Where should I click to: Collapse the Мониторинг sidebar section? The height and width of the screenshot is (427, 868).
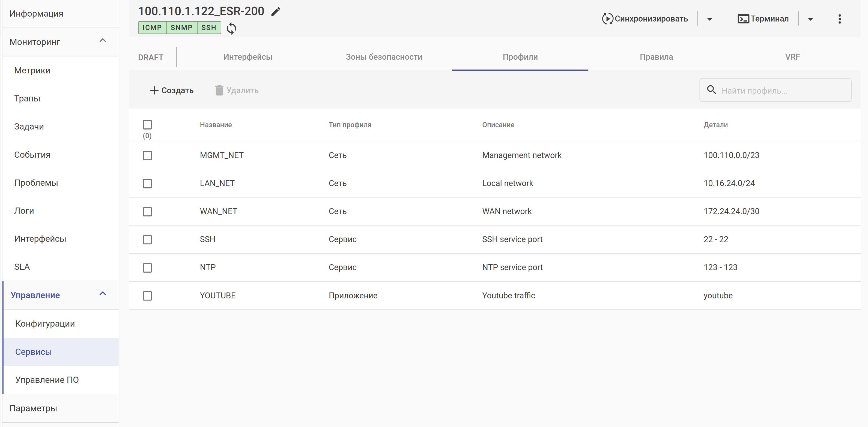pyautogui.click(x=103, y=41)
